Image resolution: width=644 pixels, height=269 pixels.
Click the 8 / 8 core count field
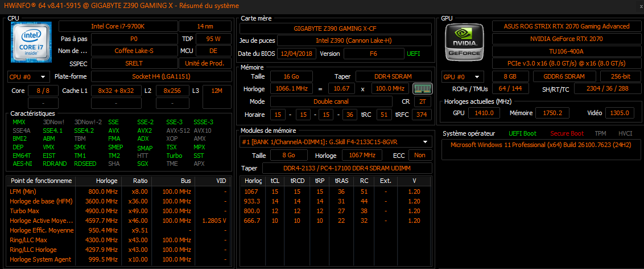[43, 91]
